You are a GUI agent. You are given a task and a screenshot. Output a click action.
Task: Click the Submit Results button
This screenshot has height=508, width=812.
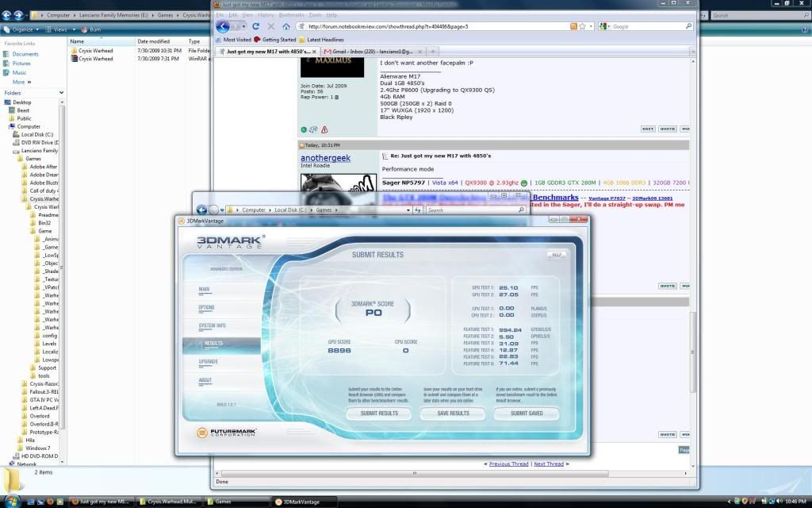click(x=379, y=414)
